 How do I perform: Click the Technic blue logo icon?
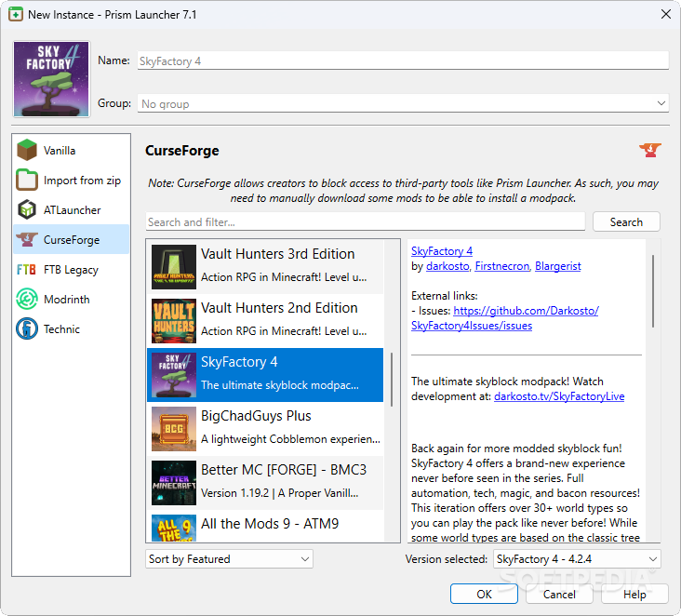coord(27,328)
